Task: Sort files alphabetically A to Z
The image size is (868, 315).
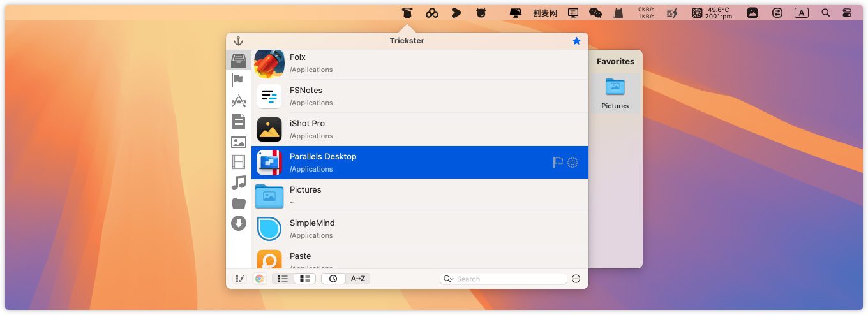Action: (358, 279)
